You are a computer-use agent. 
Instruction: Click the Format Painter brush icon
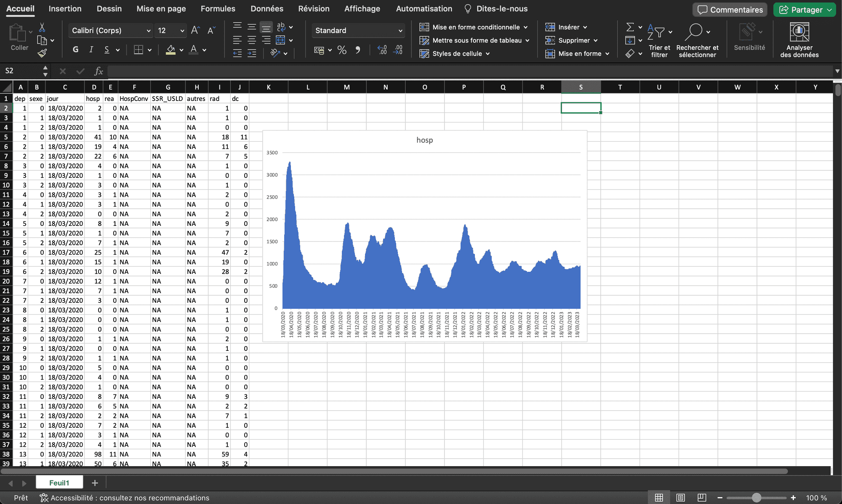tap(42, 53)
